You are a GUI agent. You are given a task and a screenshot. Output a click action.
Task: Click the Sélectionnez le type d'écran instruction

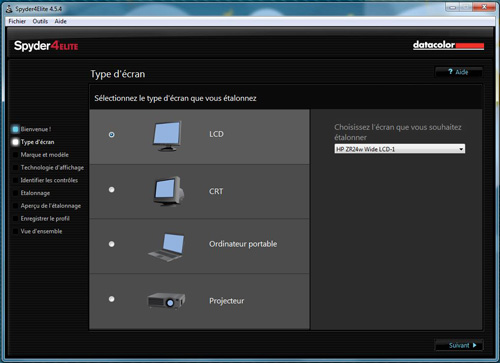tap(175, 98)
